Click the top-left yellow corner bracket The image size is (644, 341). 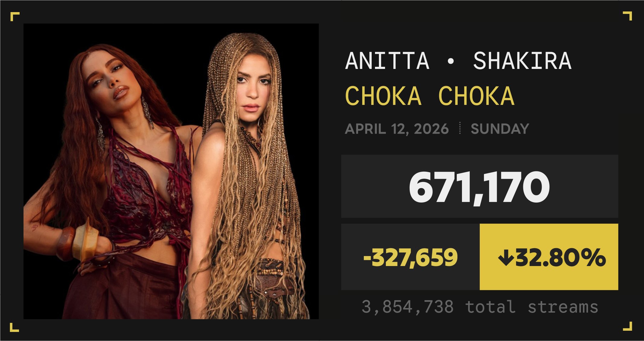click(14, 16)
